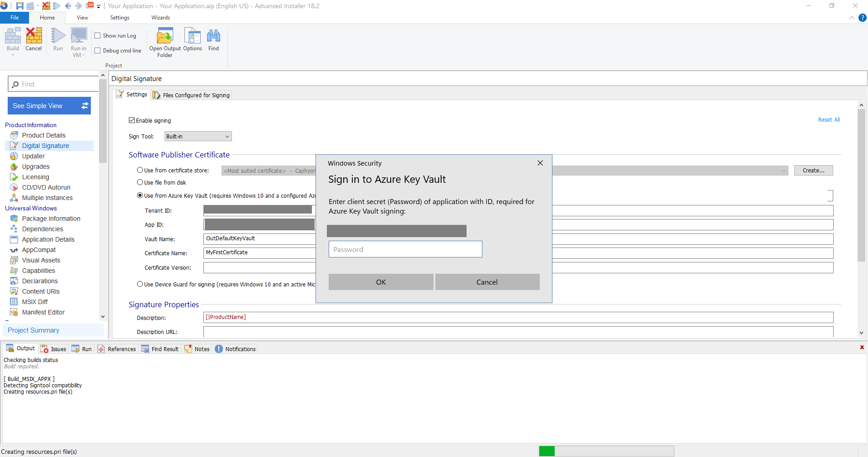Image resolution: width=868 pixels, height=457 pixels.
Task: Open Dependencies page
Action: click(x=42, y=229)
